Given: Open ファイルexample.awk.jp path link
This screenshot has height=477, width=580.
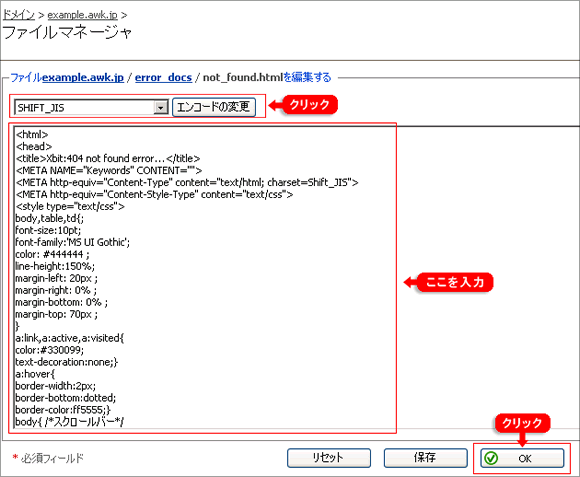Looking at the screenshot, I should point(67,77).
